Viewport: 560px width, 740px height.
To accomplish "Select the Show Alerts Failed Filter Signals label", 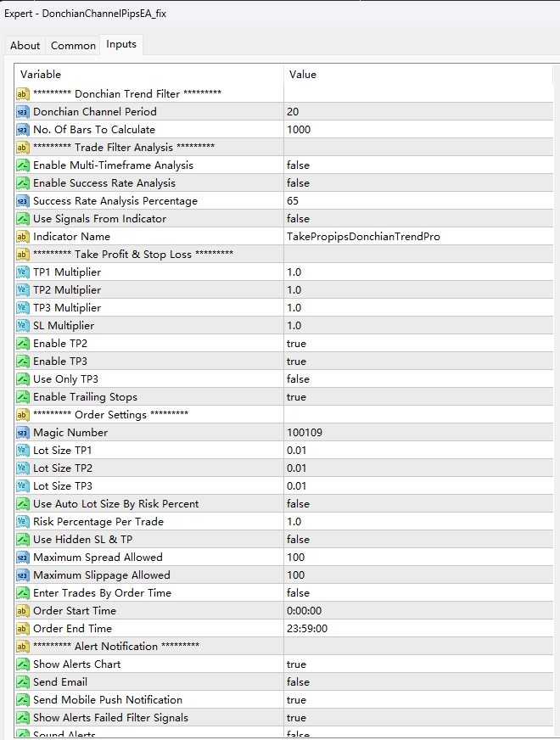I will (x=110, y=718).
